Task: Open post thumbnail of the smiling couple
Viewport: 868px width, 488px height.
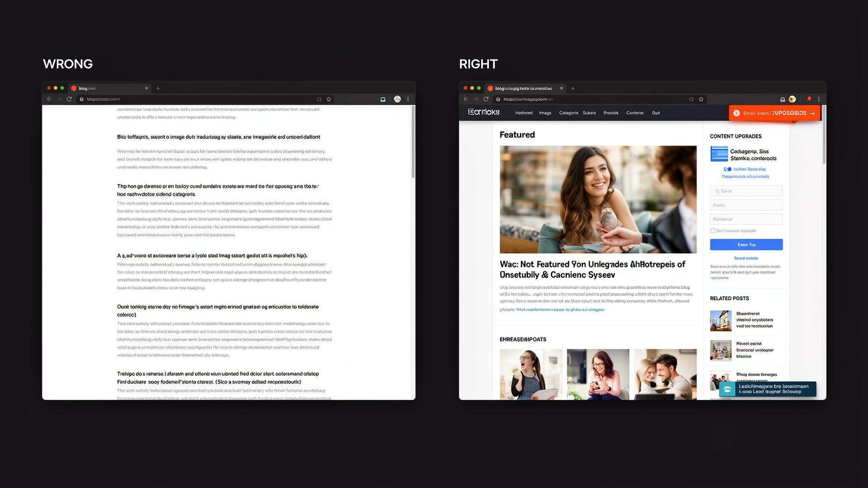Action: (x=665, y=374)
